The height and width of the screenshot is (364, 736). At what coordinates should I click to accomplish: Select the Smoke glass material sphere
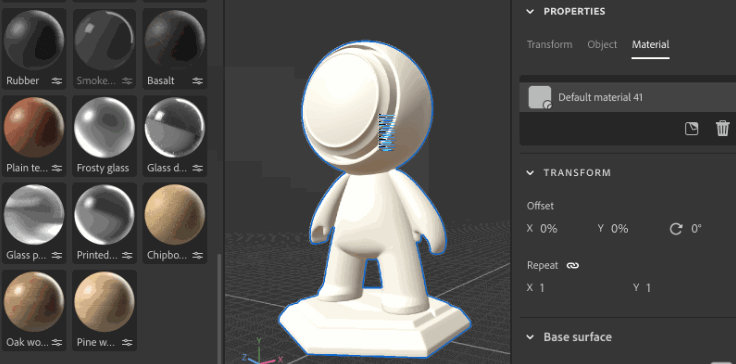tap(105, 40)
